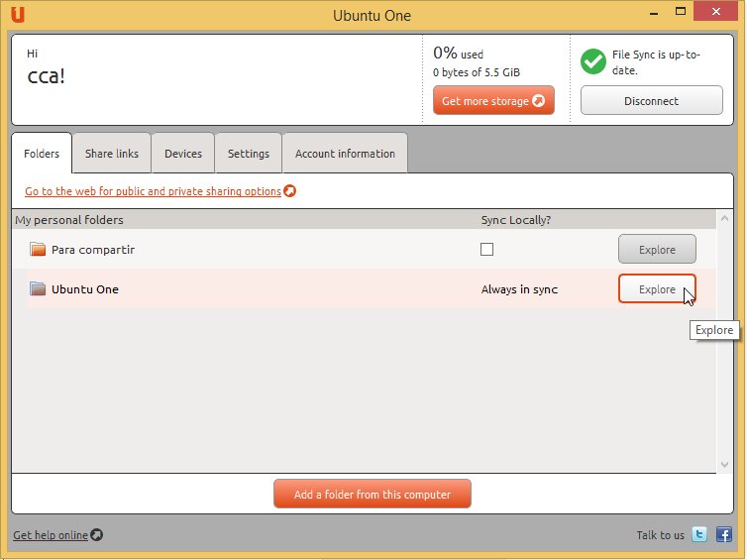Screen dimensions: 747x560
Task: Click the Twitter icon near Talk to us
Action: [x=699, y=534]
